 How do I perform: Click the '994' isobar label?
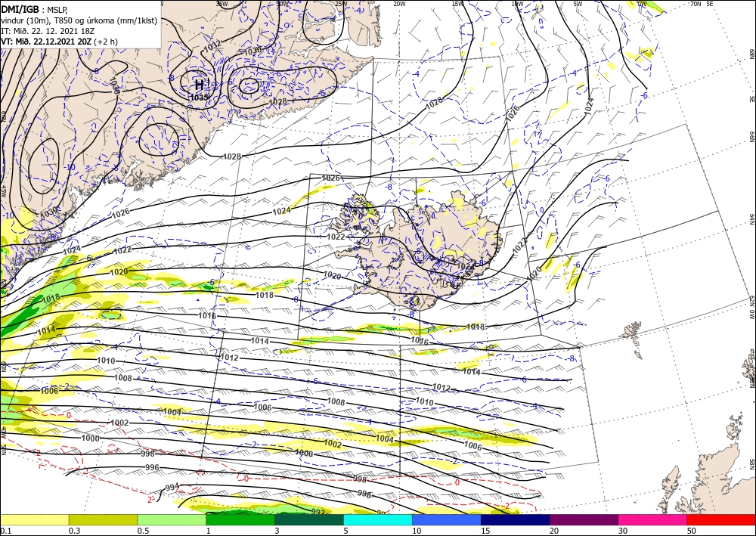click(172, 486)
